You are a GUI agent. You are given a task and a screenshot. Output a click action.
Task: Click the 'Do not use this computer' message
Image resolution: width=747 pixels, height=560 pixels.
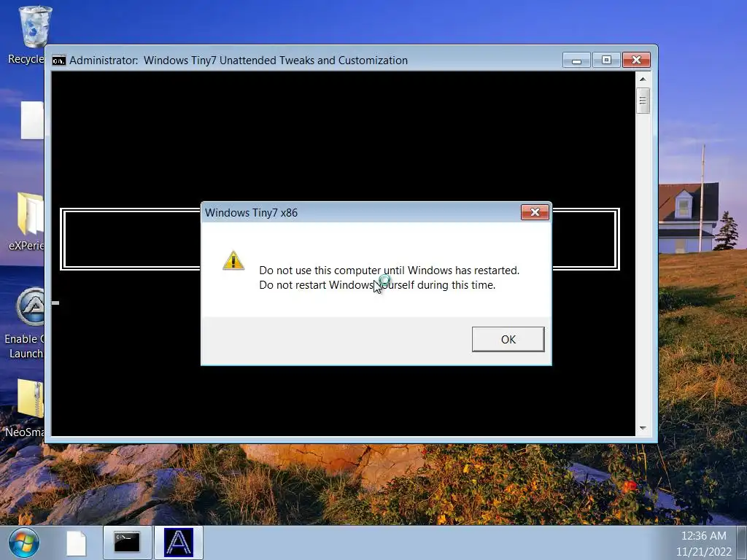pos(390,270)
